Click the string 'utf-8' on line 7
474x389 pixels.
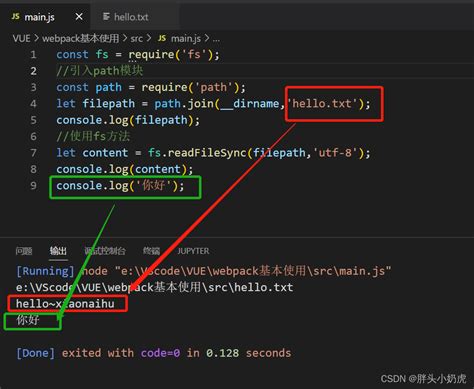click(335, 153)
